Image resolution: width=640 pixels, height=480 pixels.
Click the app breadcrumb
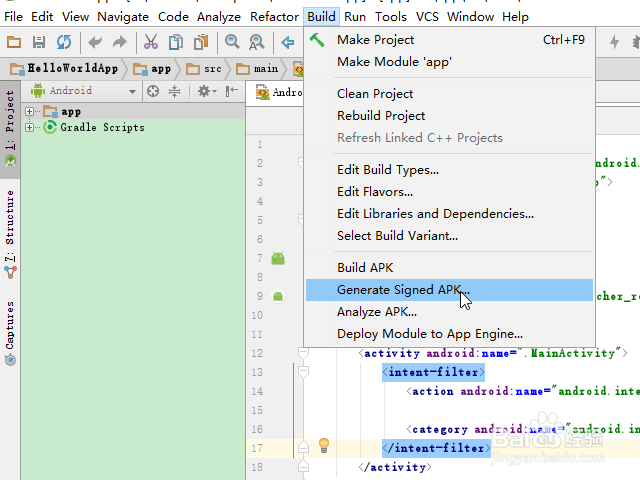point(153,69)
